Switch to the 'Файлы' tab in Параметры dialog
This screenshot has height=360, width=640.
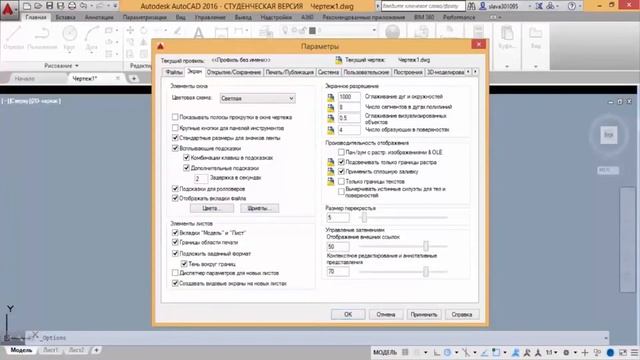tap(174, 72)
